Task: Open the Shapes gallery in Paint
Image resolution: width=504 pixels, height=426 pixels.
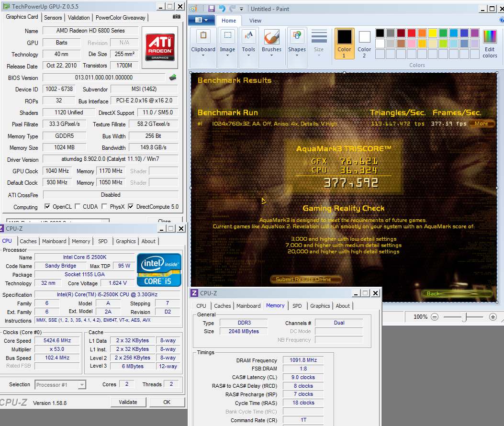Action: (x=297, y=47)
